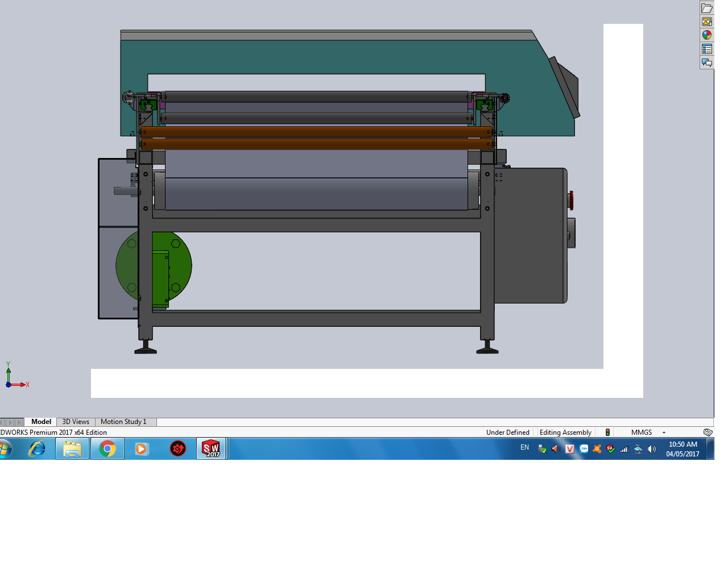Screen dimensions: 728x582
Task: Click the XYZ coordinate triad
Action: click(x=16, y=375)
